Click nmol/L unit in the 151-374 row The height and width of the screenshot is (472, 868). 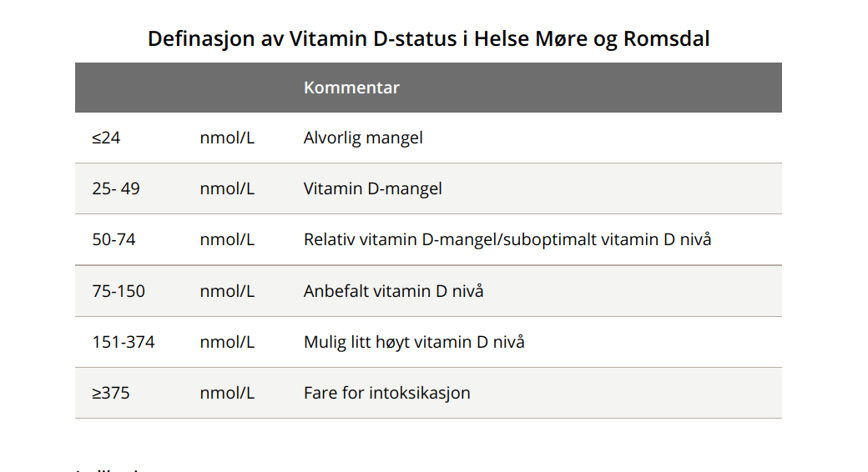(x=227, y=342)
